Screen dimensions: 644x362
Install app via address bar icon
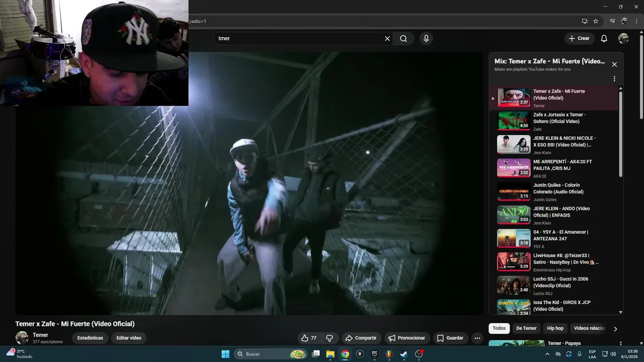585,21
